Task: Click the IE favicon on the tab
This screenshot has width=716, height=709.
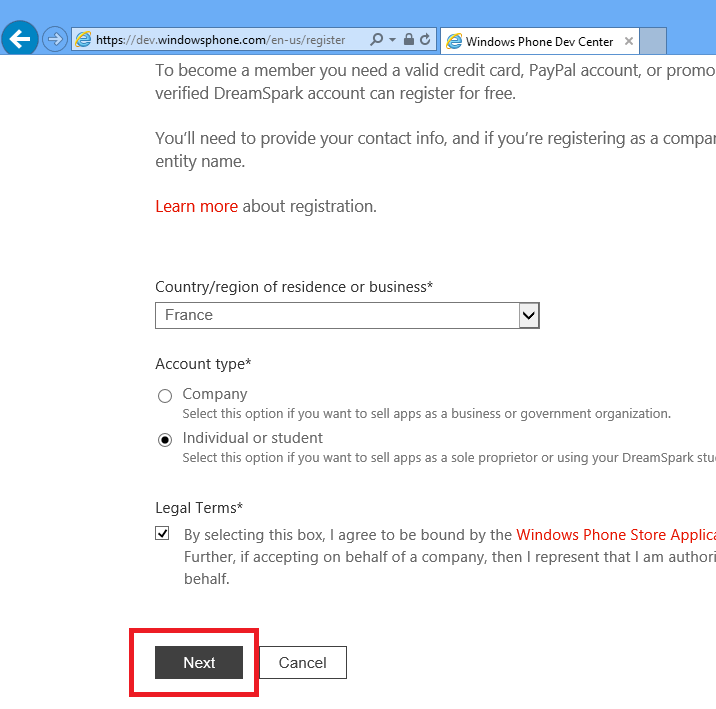Action: tap(454, 42)
